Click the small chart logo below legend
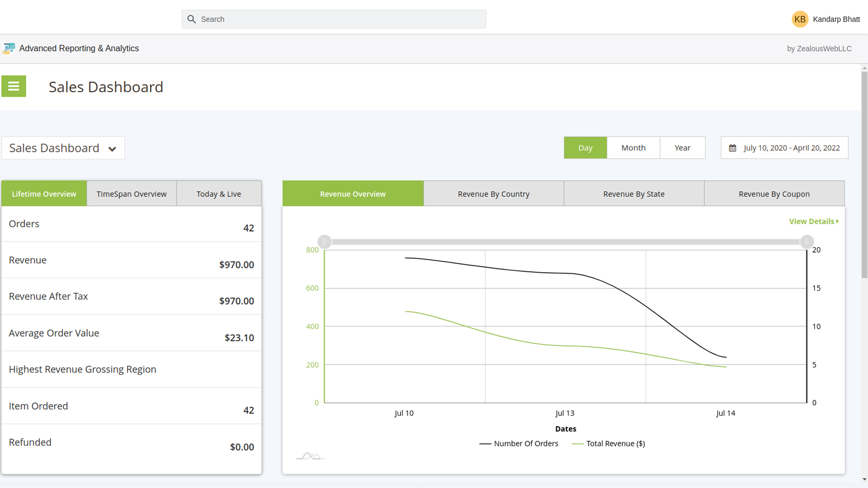This screenshot has height=488, width=868. pyautogui.click(x=310, y=456)
